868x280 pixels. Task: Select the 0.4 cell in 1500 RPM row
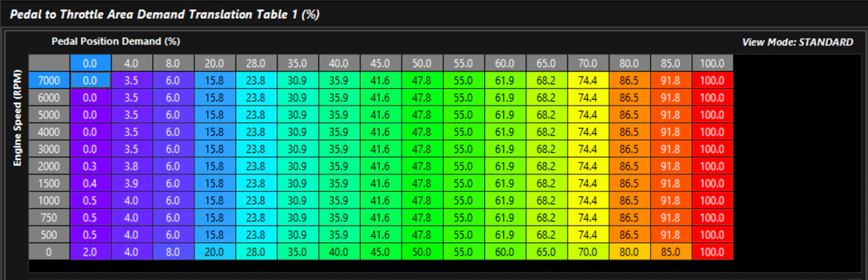point(90,183)
